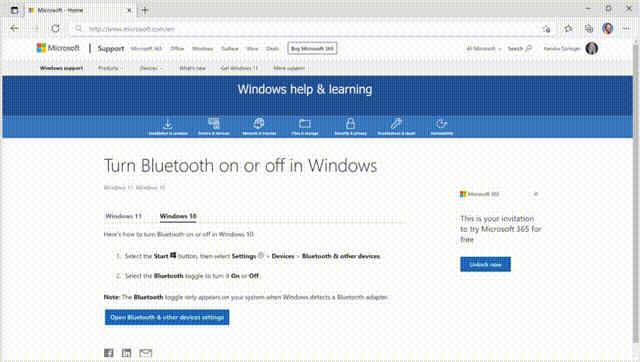Open Microsoft 365 in top navigation
The width and height of the screenshot is (640, 362).
point(146,49)
